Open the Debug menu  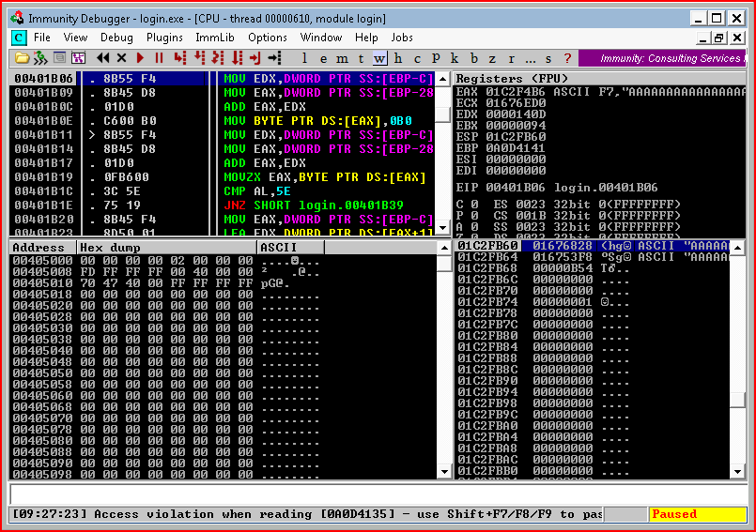[x=116, y=38]
